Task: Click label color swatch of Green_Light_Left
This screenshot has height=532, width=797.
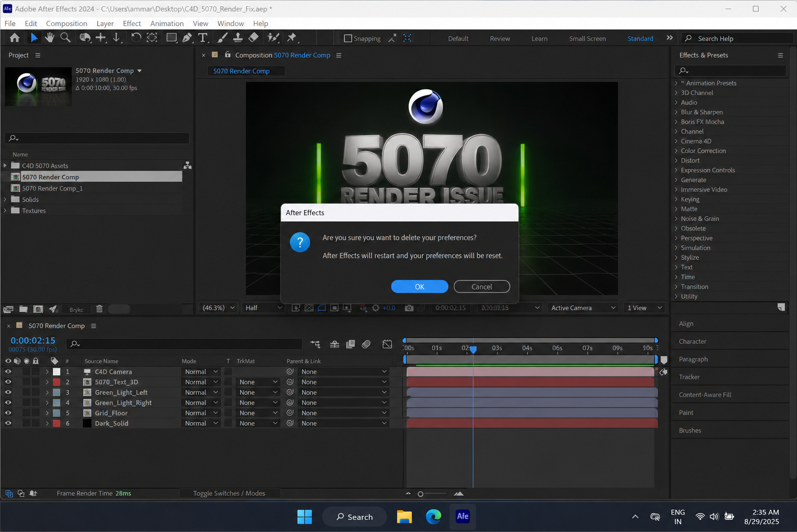Action: [57, 392]
